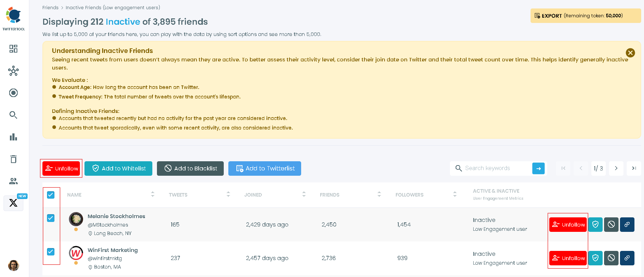Click the network graph sidebar icon
644x277 pixels.
pyautogui.click(x=13, y=71)
